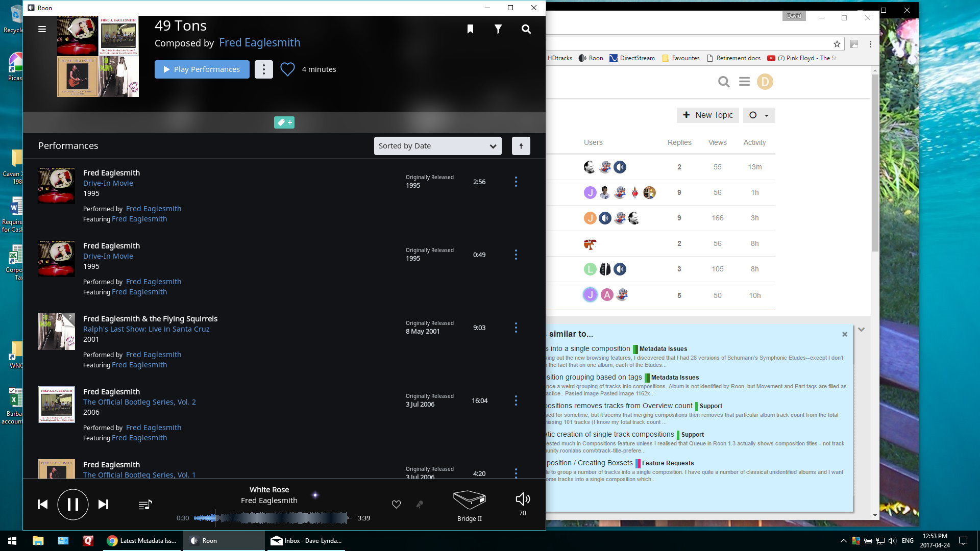Click the browser page vertical scrollbar

875,162
